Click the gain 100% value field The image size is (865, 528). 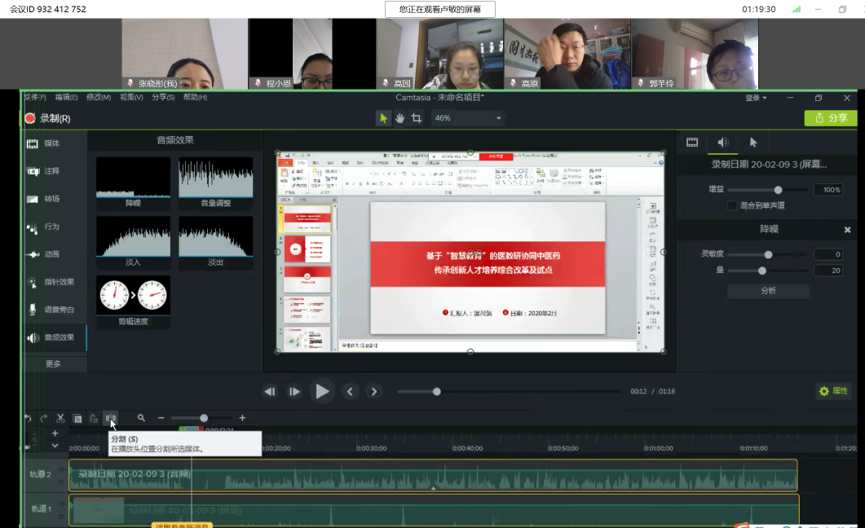(x=828, y=190)
